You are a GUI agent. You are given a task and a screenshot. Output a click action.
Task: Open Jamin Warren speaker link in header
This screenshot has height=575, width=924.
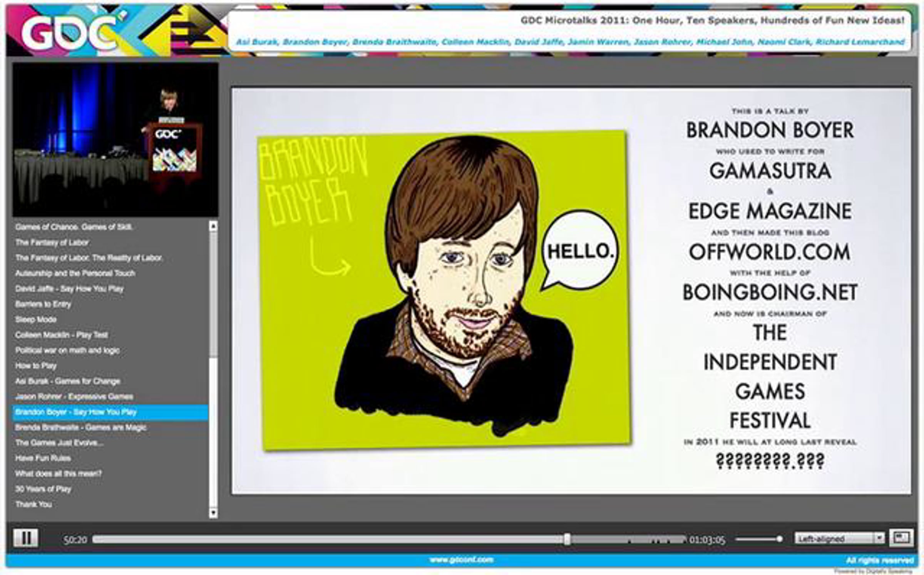pyautogui.click(x=598, y=42)
